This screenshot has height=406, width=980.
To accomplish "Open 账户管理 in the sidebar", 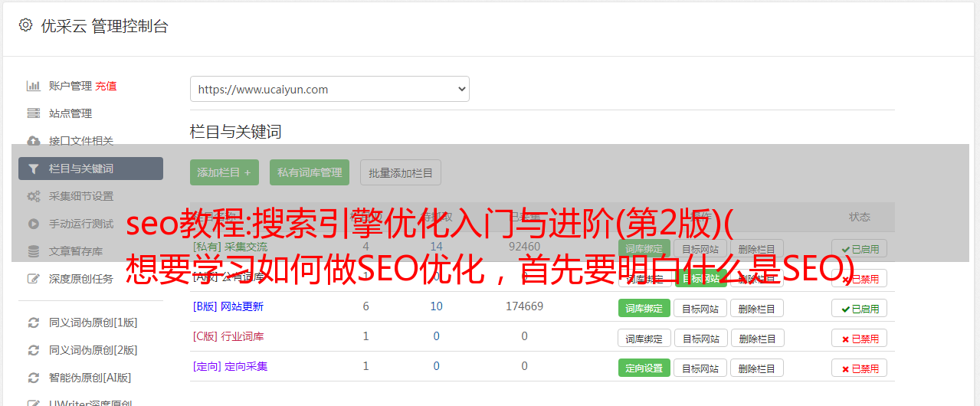I will pyautogui.click(x=70, y=86).
